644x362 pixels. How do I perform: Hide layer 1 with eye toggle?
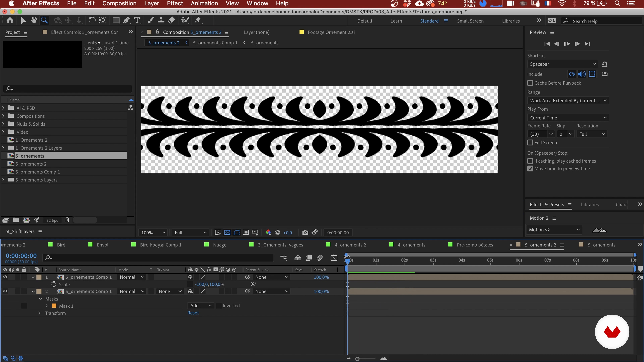point(5,277)
